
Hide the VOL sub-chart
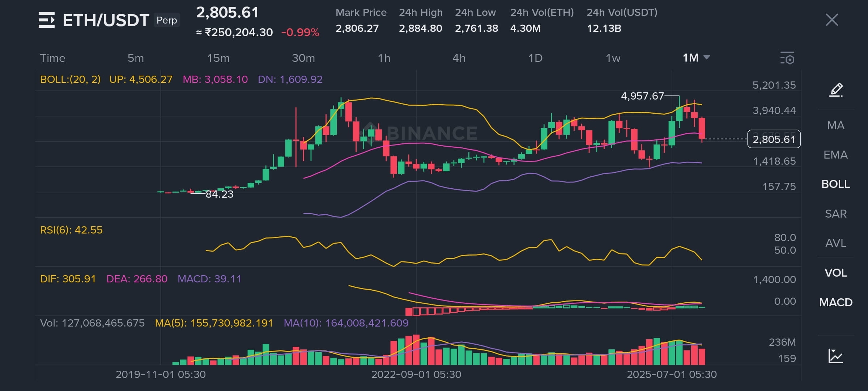coord(835,273)
